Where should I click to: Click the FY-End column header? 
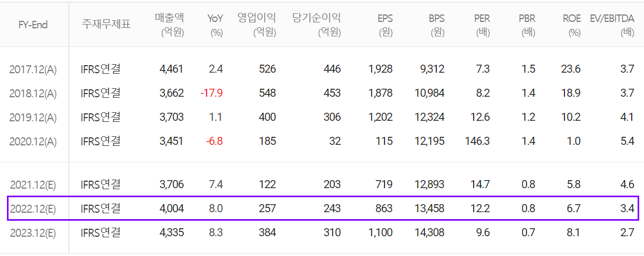coord(33,25)
